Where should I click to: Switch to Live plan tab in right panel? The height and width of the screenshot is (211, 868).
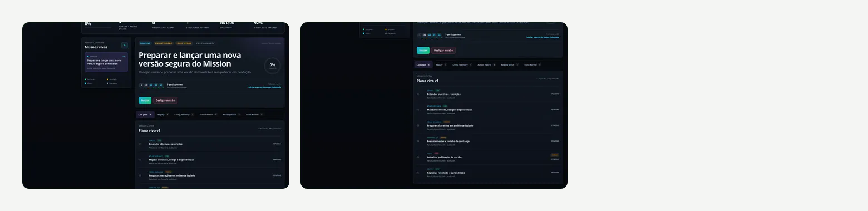(423, 64)
